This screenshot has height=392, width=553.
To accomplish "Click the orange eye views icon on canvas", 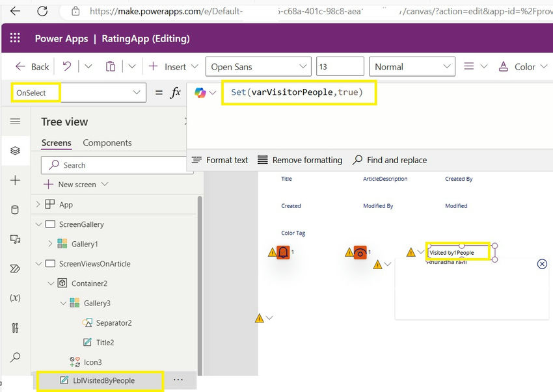I will pos(360,252).
